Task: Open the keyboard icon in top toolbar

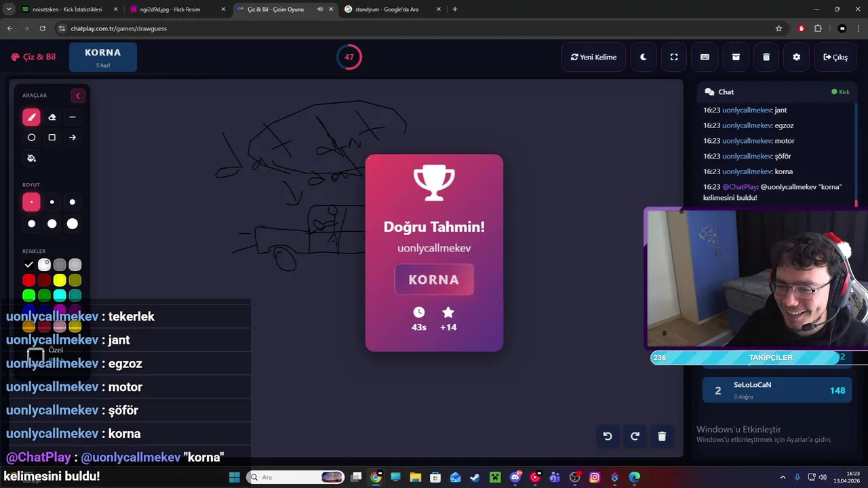Action: pos(705,57)
